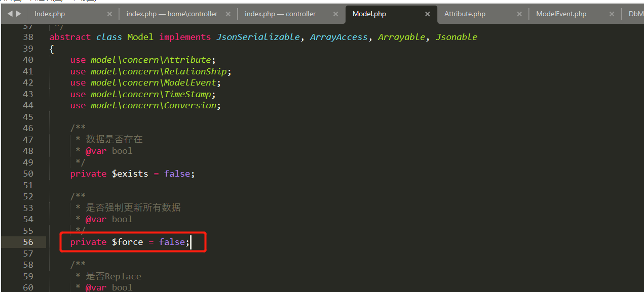Place cursor on the $exists variable
644x292 pixels.
pos(130,174)
